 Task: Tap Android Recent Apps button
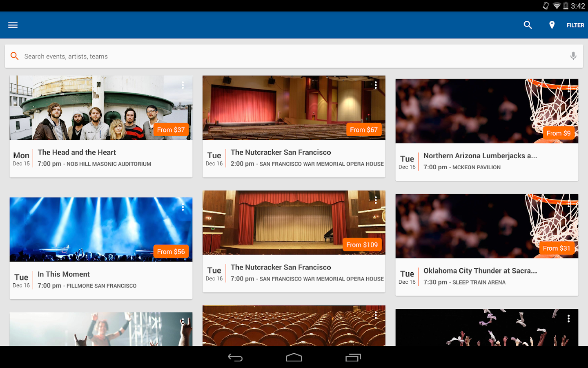pos(353,357)
